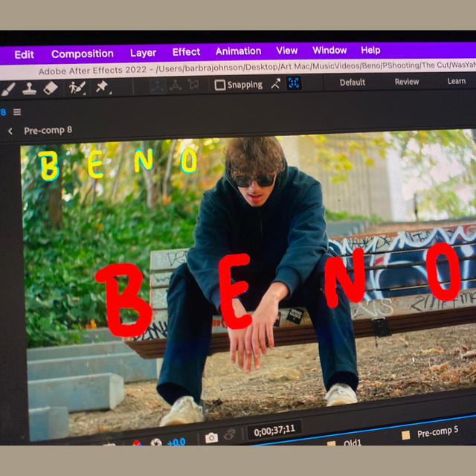Toggle the highlighted blue snap options button

294,83
